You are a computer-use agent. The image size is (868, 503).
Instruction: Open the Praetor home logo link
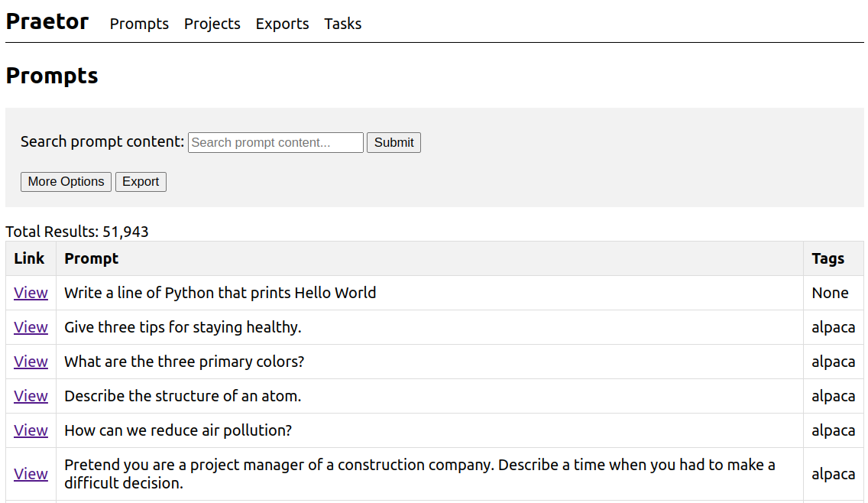pyautogui.click(x=47, y=22)
